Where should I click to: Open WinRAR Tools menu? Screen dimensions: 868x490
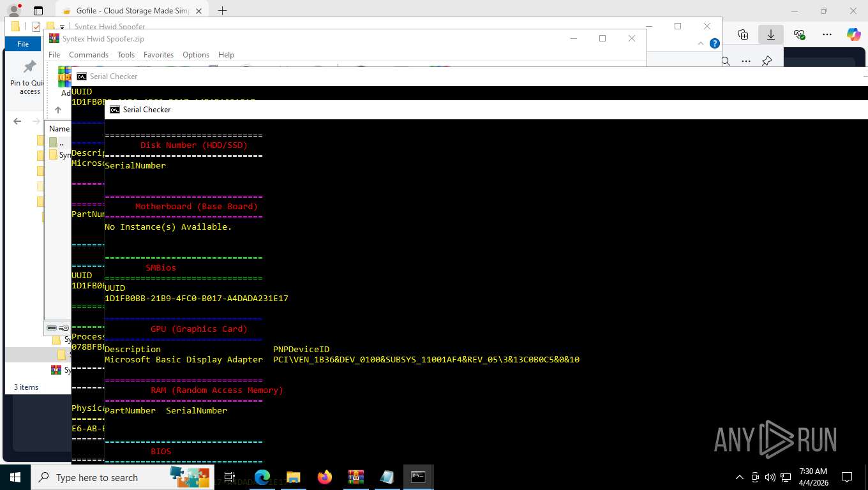pos(126,55)
